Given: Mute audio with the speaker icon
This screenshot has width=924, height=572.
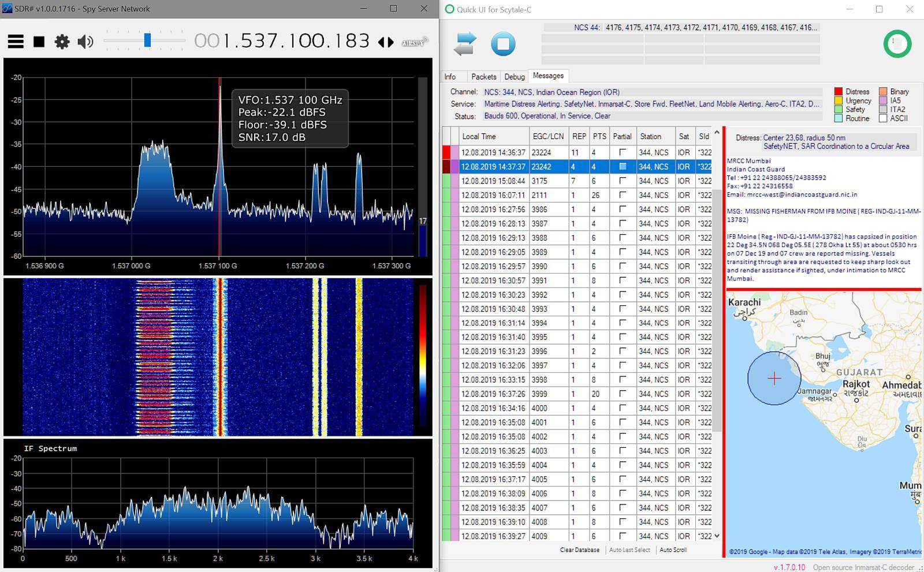Looking at the screenshot, I should [85, 42].
